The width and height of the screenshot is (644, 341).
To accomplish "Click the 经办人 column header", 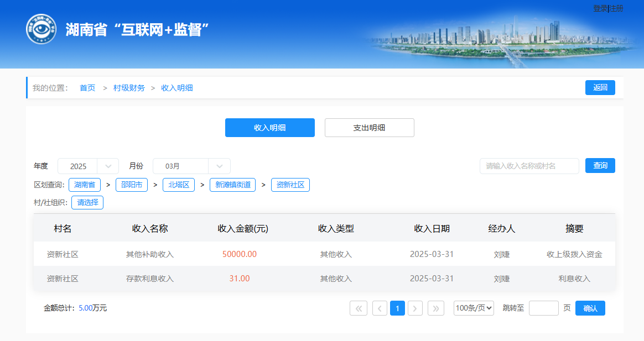I will pos(501,229).
